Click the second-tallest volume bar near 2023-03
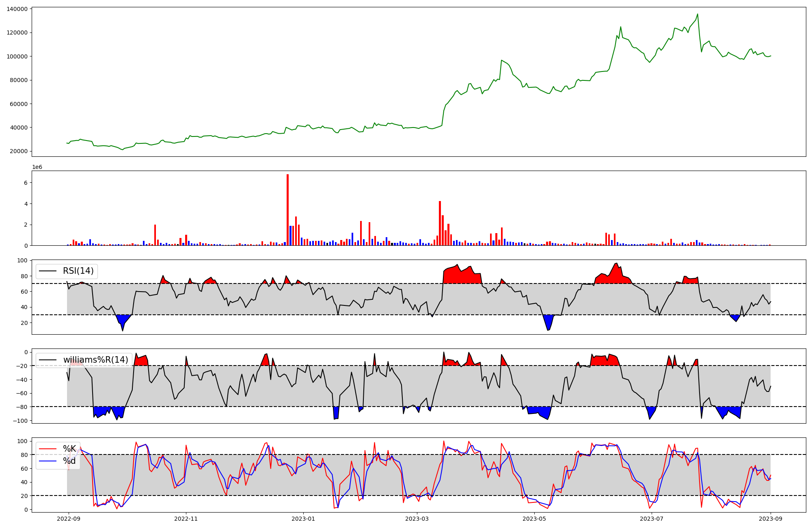 (x=440, y=223)
